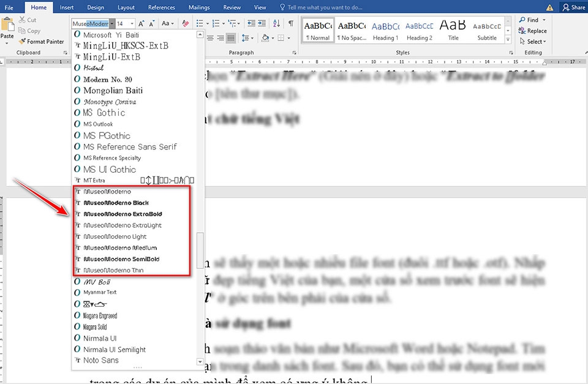
Task: Open Paragraph settings dialog launcher
Action: (x=295, y=53)
